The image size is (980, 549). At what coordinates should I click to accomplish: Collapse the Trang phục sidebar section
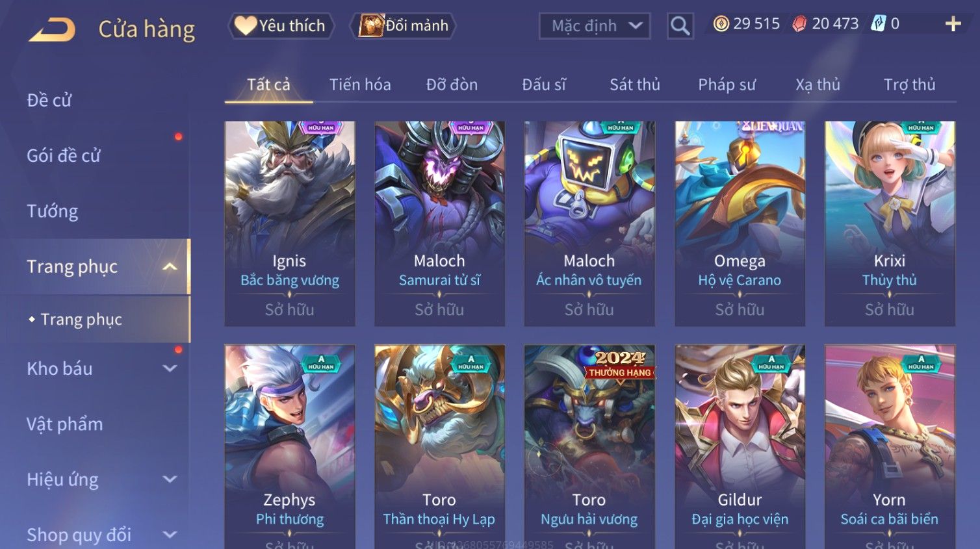170,266
